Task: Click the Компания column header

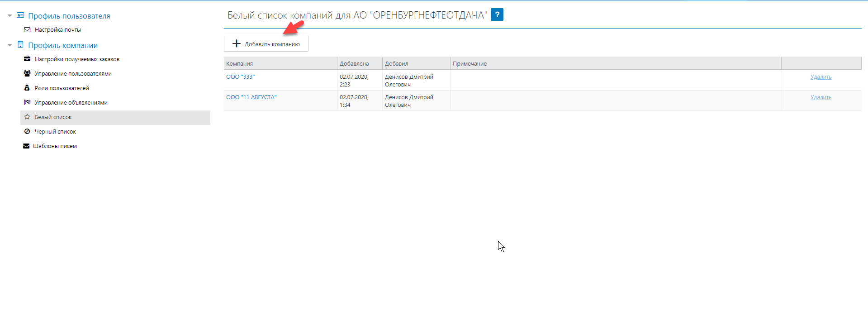Action: (x=239, y=64)
